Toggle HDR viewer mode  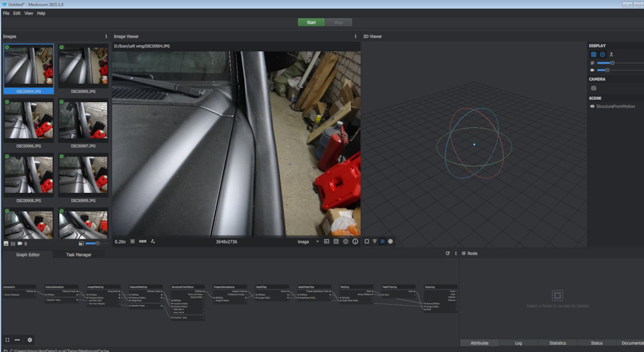point(142,241)
